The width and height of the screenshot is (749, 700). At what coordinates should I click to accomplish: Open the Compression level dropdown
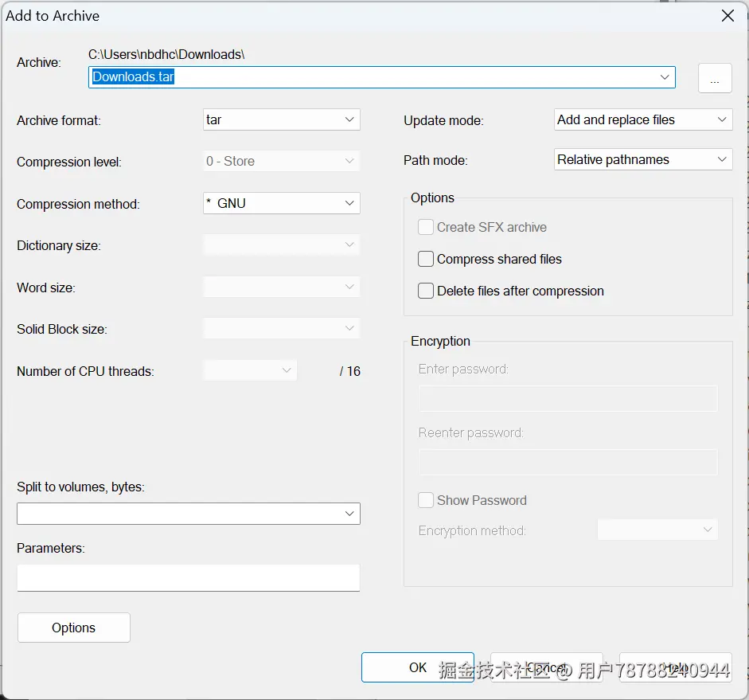click(x=281, y=161)
